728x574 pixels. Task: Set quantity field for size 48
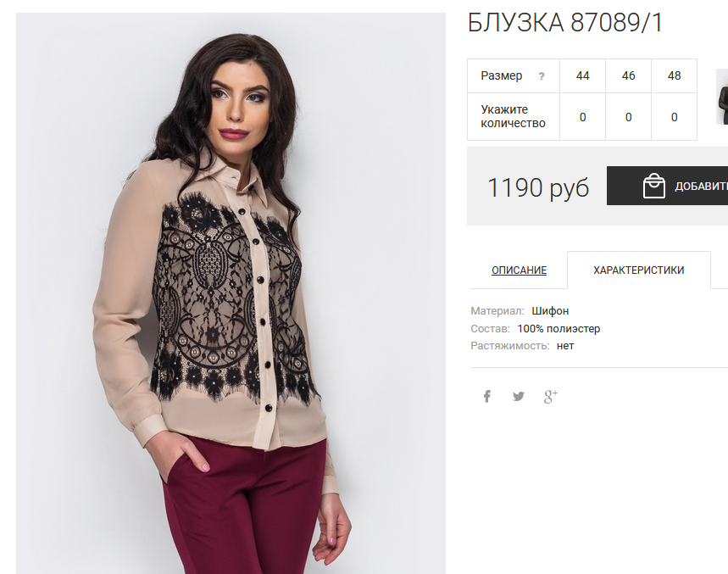pyautogui.click(x=674, y=117)
